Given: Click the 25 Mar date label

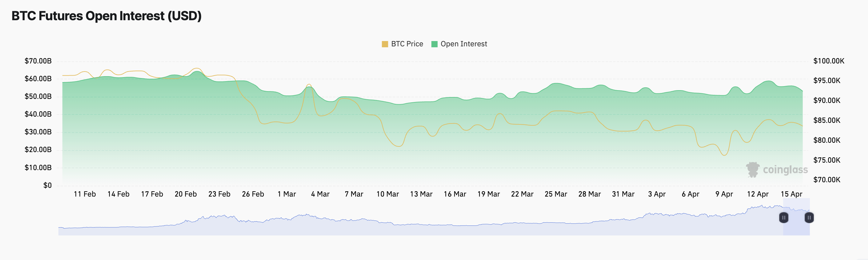Looking at the screenshot, I should [556, 194].
